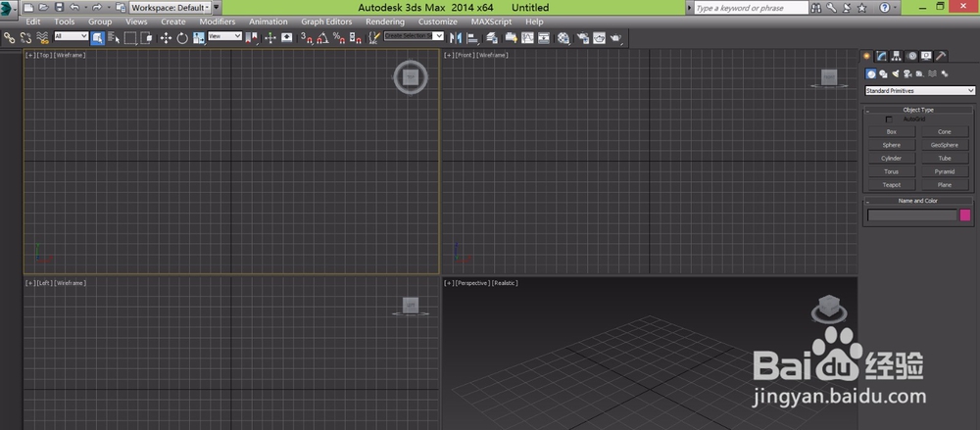The image size is (980, 430).
Task: Toggle the 3D Snaps button
Action: [x=307, y=38]
